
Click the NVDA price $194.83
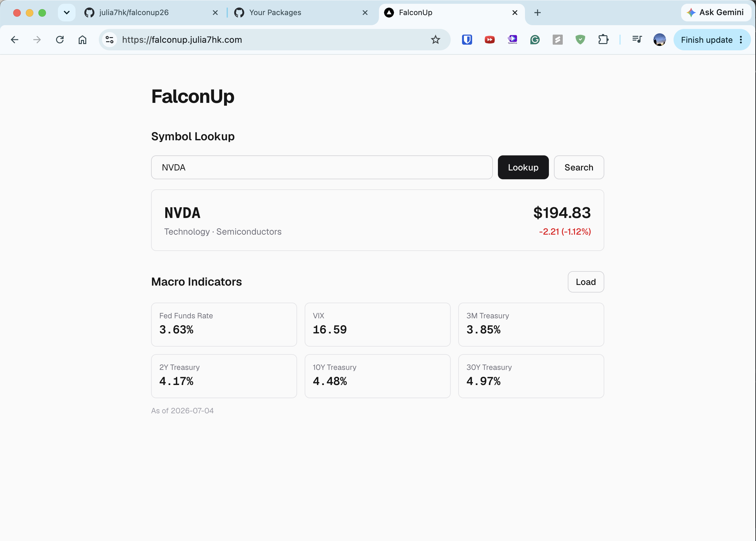[562, 213]
